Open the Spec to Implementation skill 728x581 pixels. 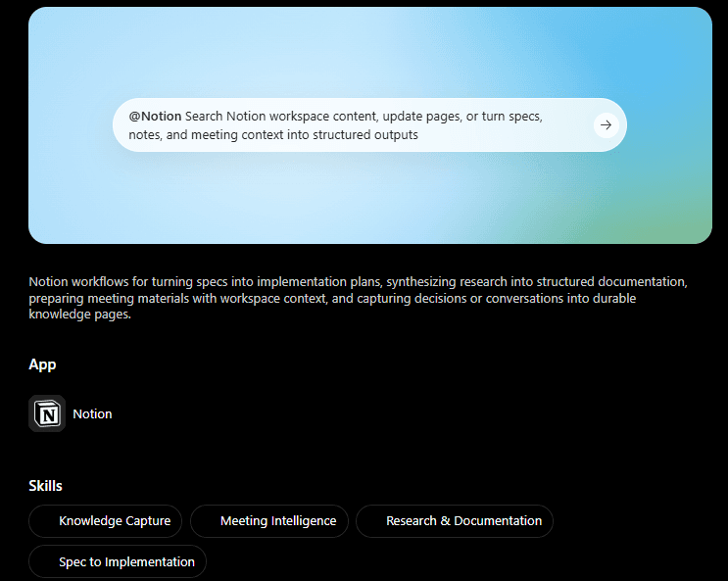pyautogui.click(x=118, y=561)
